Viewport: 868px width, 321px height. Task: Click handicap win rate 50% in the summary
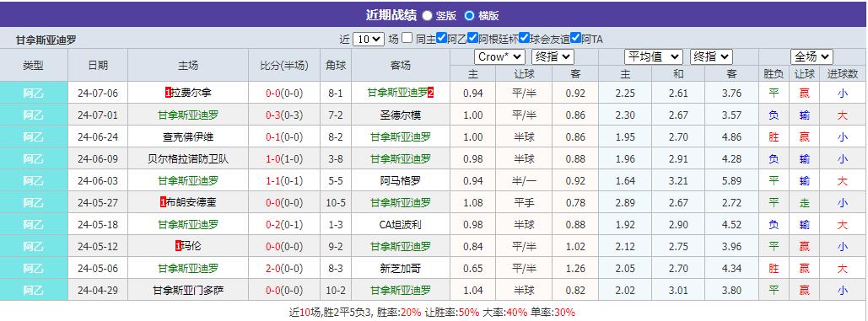[x=469, y=313]
